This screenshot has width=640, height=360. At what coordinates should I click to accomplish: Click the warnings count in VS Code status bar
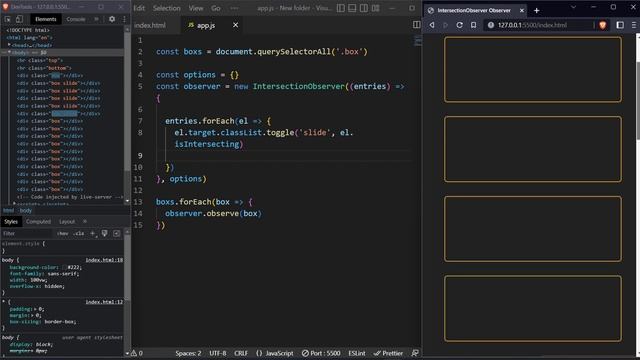point(137,353)
